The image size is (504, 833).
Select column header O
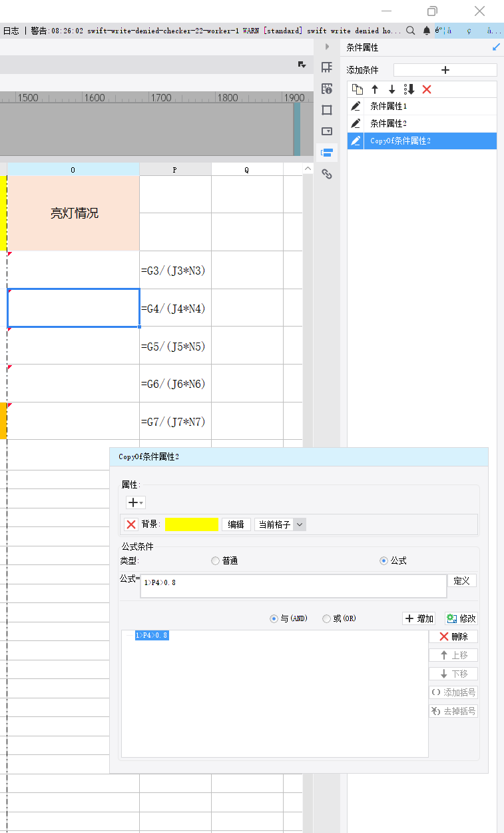[x=73, y=170]
